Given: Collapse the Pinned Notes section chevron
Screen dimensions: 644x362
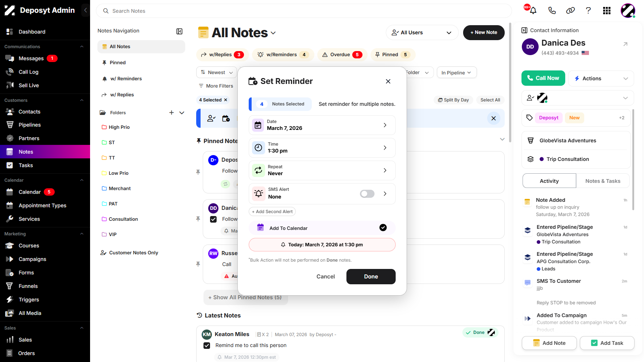Looking at the screenshot, I should coord(502,139).
